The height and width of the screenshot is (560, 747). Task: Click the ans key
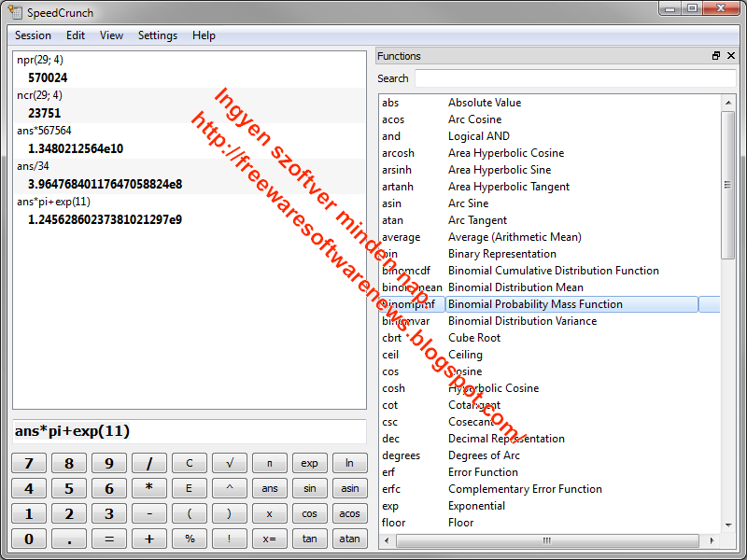(270, 488)
